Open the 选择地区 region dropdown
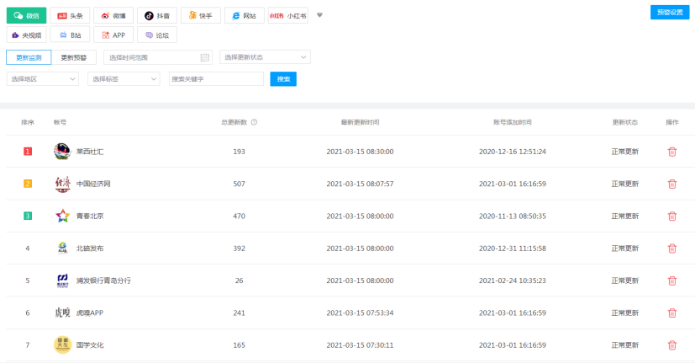 [43, 79]
